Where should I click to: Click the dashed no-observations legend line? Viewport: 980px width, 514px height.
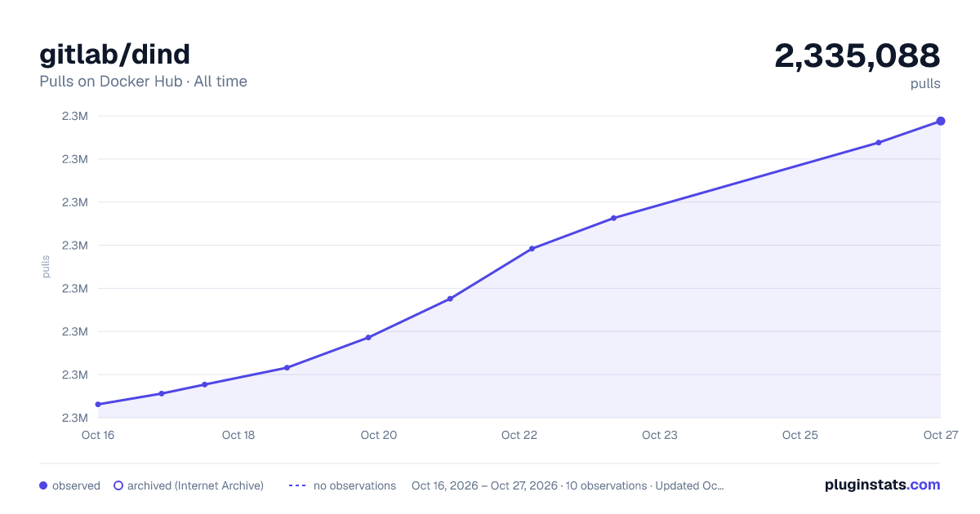297,485
